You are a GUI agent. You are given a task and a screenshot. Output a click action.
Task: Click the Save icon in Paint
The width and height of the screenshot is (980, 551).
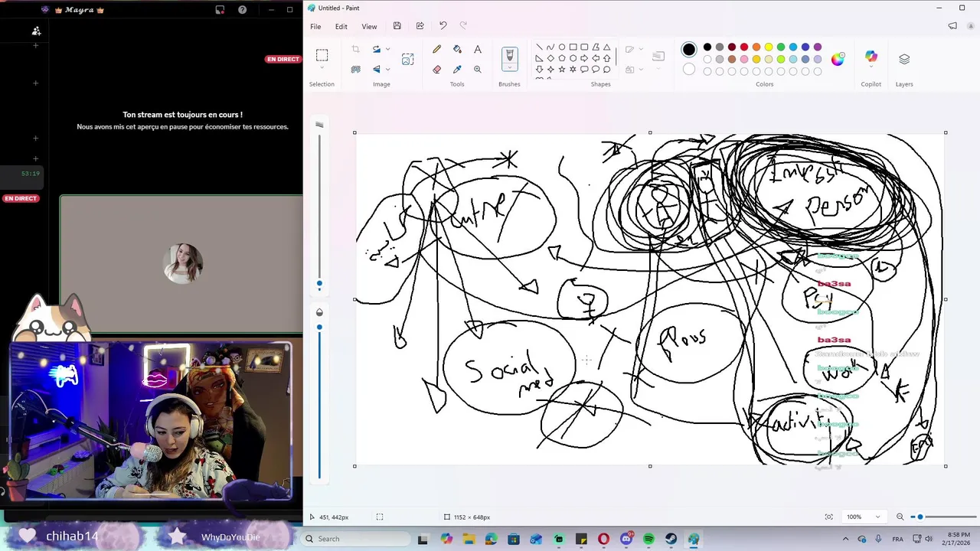[x=397, y=26]
